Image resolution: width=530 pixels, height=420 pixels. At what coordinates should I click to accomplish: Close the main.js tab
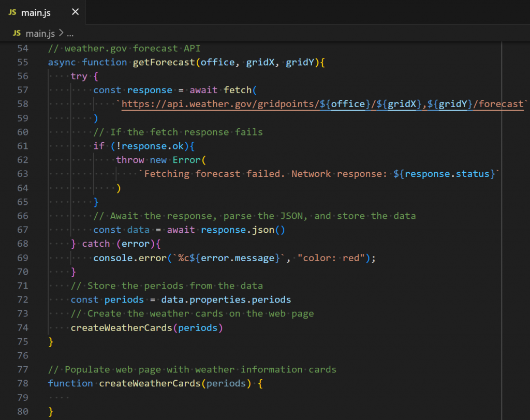(x=75, y=11)
